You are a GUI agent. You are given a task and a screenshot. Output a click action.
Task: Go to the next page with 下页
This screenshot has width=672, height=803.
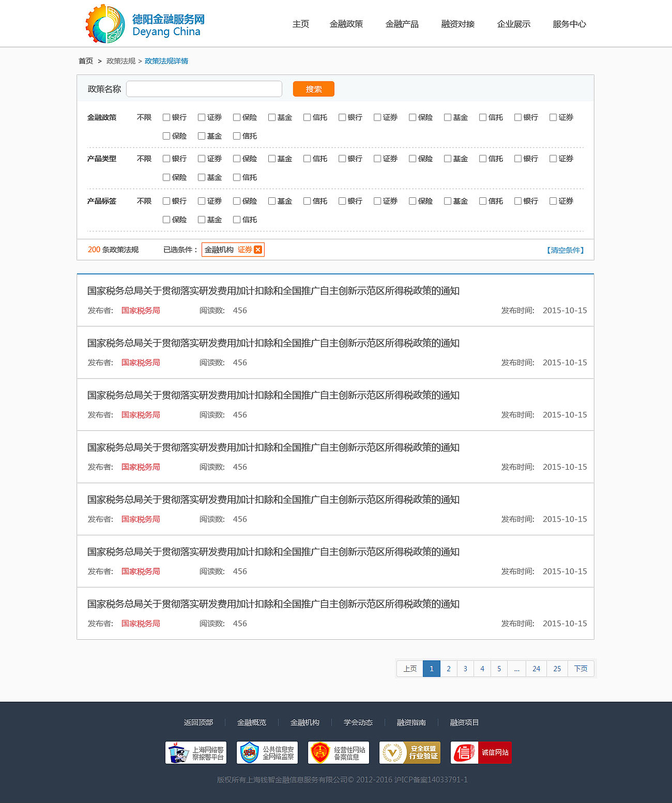(581, 669)
